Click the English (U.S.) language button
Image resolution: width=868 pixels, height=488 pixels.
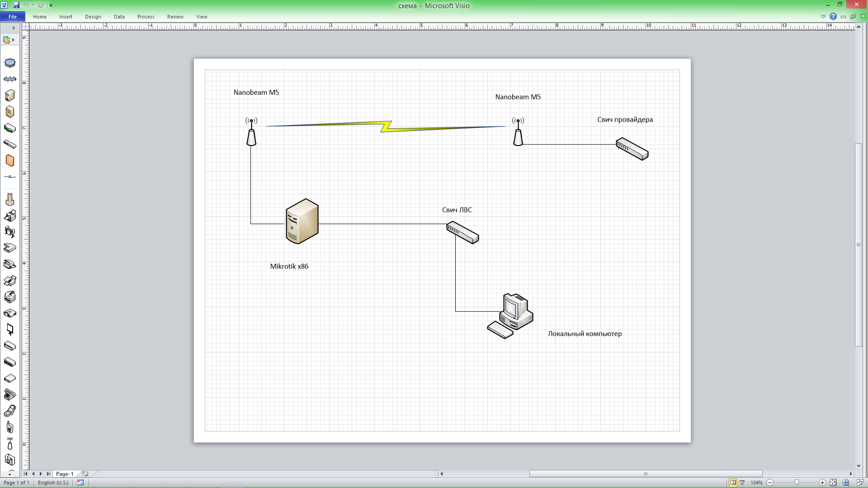(53, 483)
